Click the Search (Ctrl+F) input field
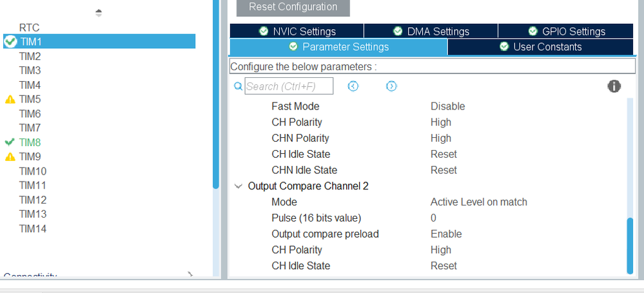 [289, 86]
